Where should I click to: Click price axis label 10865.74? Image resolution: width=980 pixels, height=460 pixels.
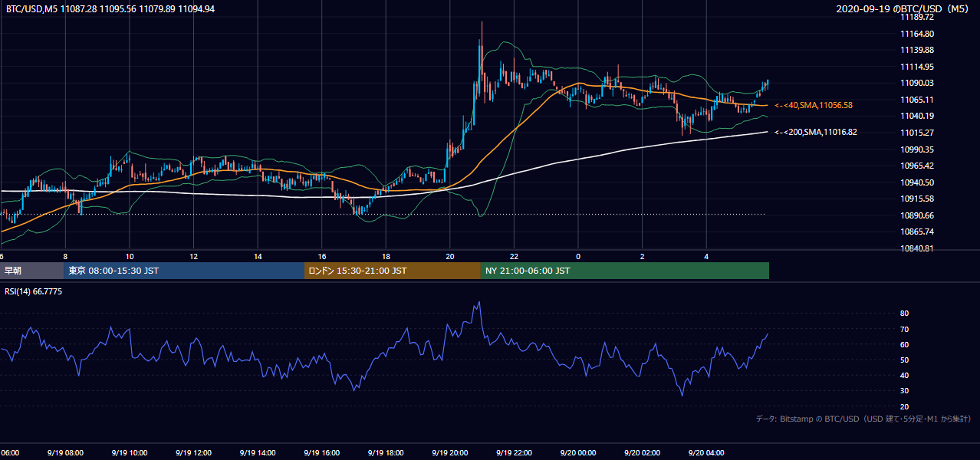[x=917, y=232]
